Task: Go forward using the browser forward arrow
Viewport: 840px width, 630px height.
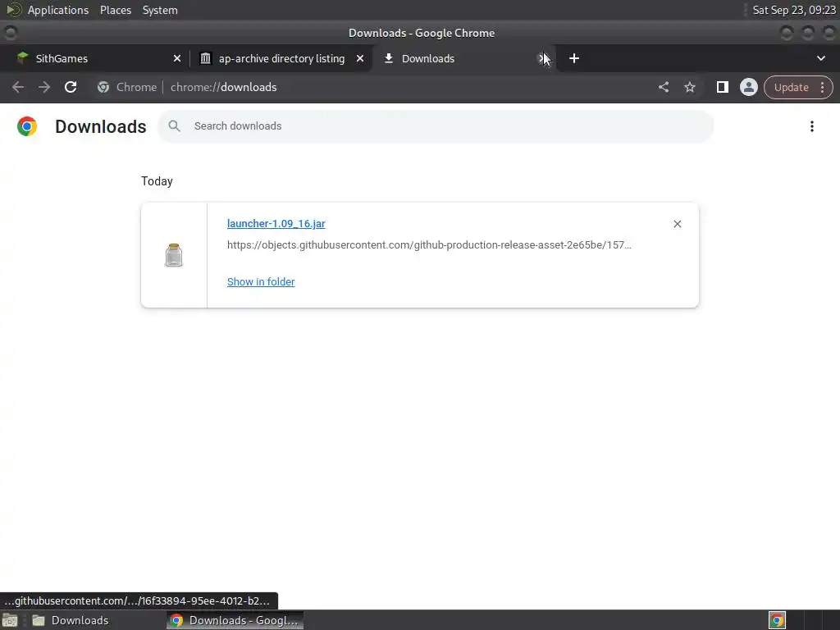Action: [44, 87]
